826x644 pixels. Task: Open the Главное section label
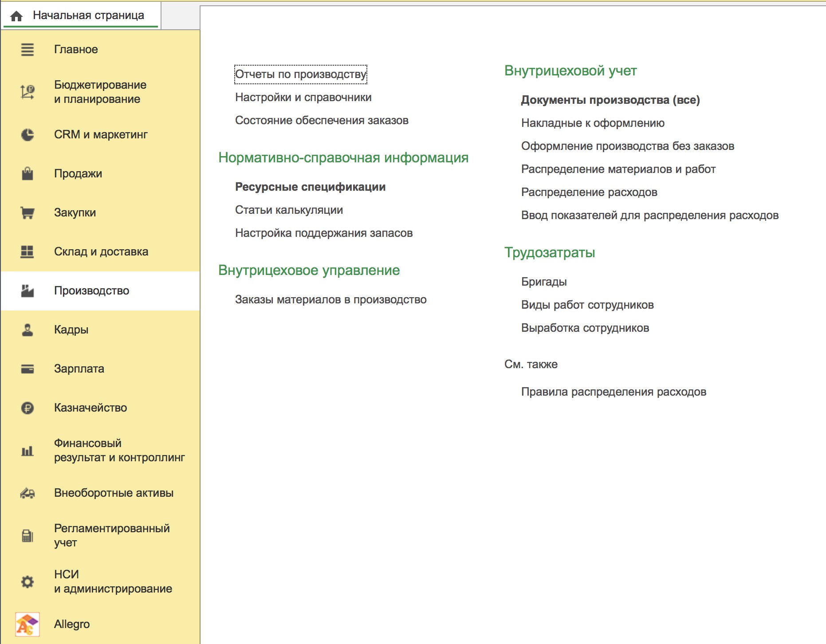[76, 49]
